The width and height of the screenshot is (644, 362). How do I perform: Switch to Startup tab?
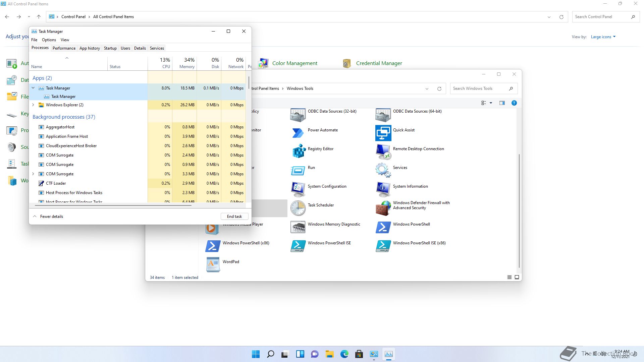pyautogui.click(x=110, y=48)
